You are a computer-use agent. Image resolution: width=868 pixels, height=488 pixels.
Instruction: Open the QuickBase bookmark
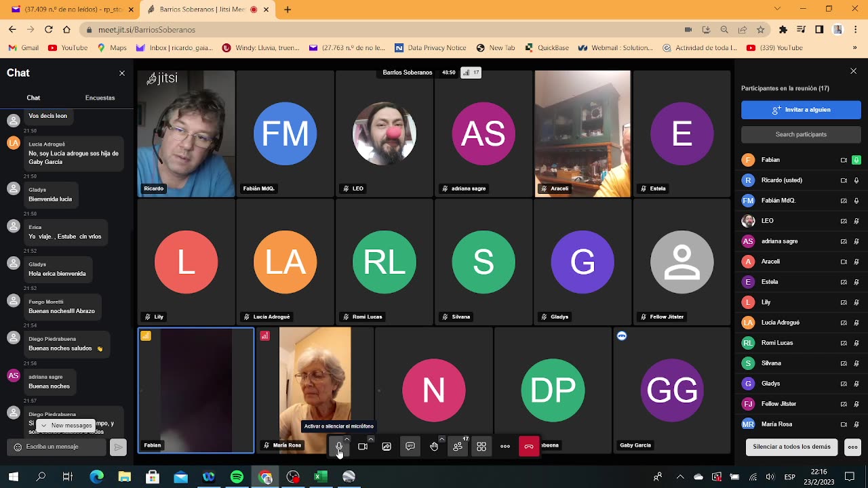point(547,48)
